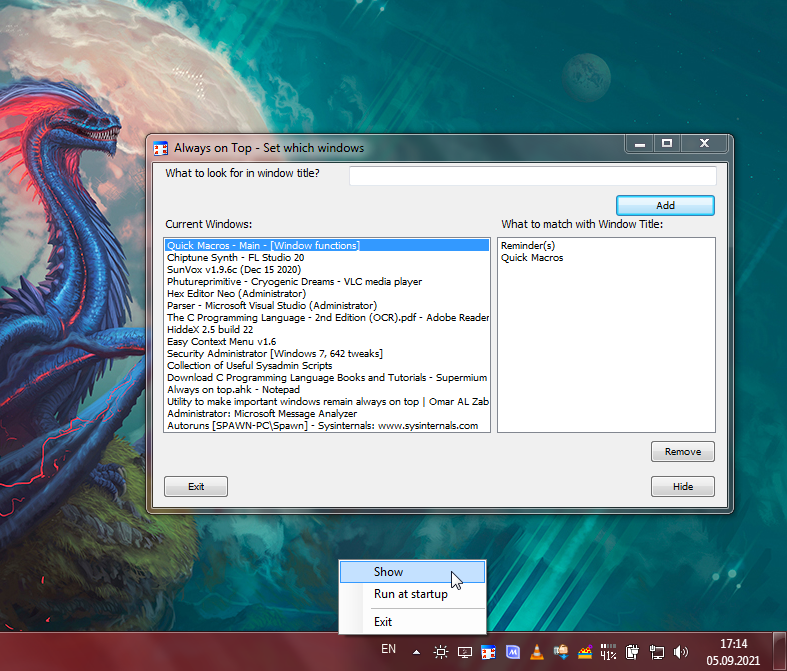Click the monitor display tray icon

click(465, 652)
